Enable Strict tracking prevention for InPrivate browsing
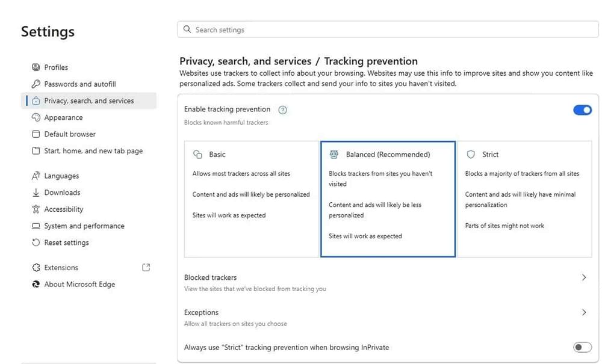The width and height of the screenshot is (602, 364). 582,347
